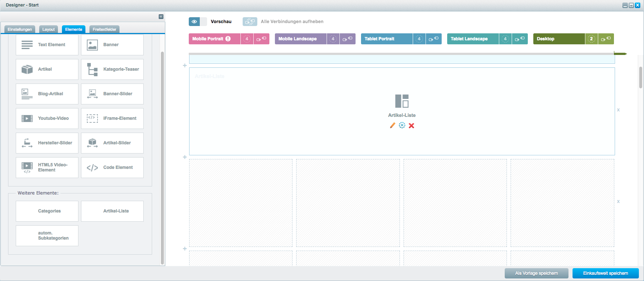
Task: Click the elements panel vertical scrollbar
Action: [162, 158]
